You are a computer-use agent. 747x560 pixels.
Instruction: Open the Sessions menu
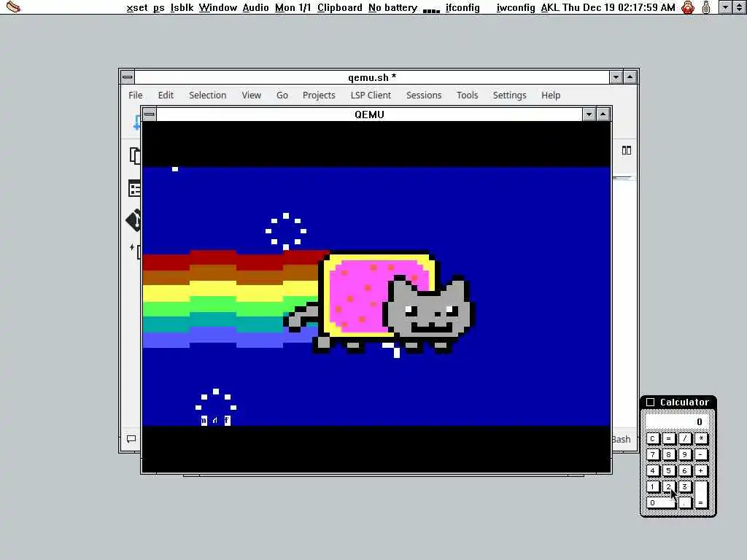[424, 96]
